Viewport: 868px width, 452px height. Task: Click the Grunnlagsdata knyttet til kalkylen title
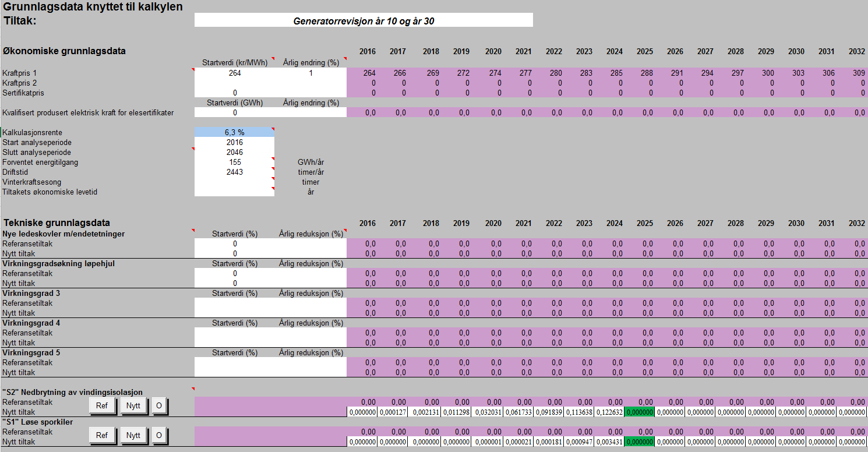(x=93, y=7)
